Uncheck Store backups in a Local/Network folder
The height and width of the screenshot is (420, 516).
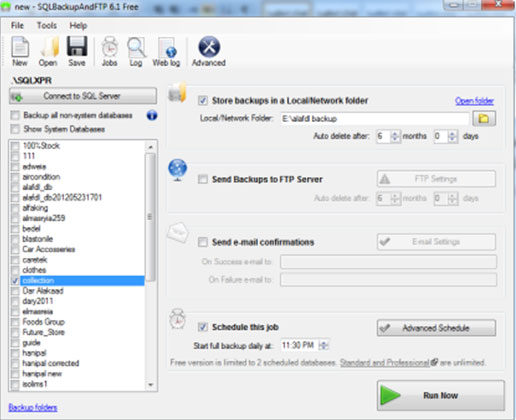[203, 100]
